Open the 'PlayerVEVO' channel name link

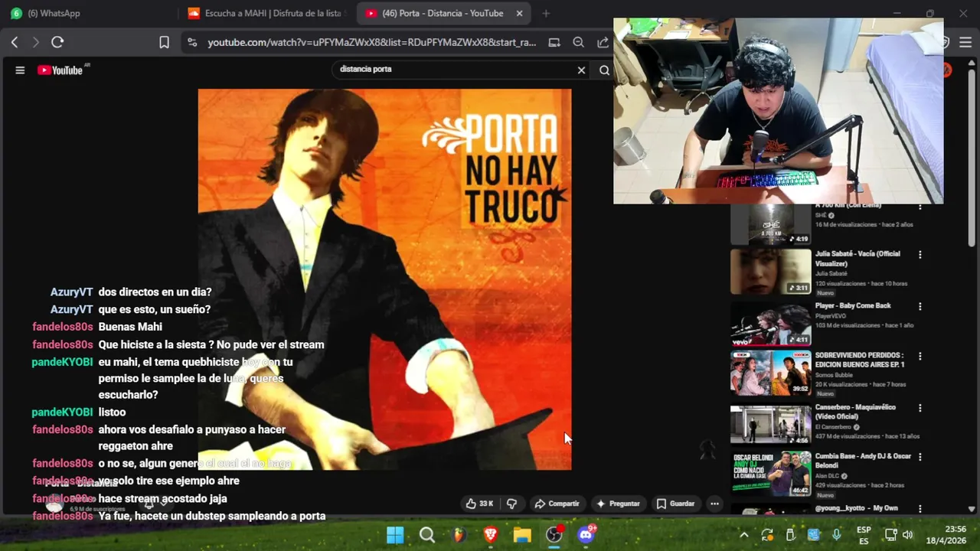(x=830, y=315)
